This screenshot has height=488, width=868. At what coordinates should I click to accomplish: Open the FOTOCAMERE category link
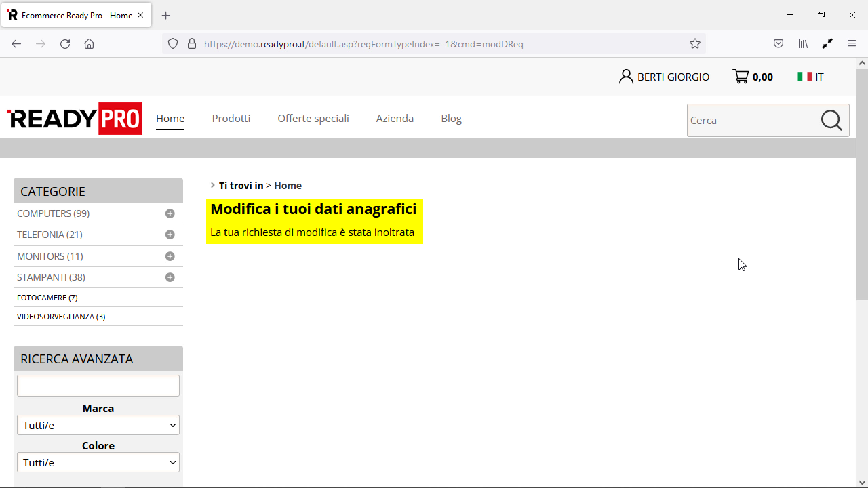(x=47, y=298)
